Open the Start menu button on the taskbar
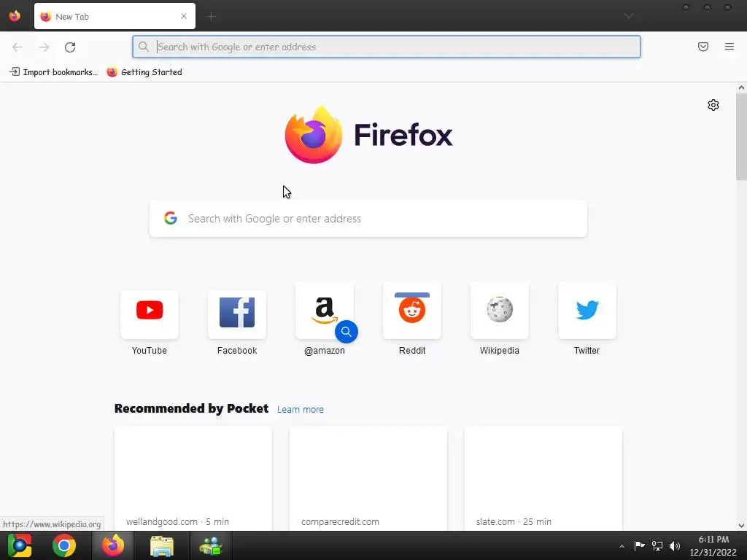 tap(19, 545)
